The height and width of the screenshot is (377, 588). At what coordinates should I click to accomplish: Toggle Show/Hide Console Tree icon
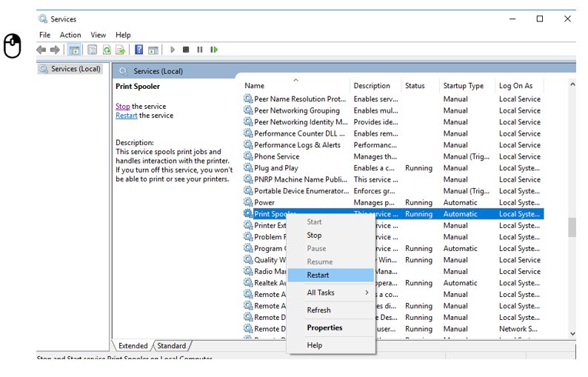pos(74,50)
